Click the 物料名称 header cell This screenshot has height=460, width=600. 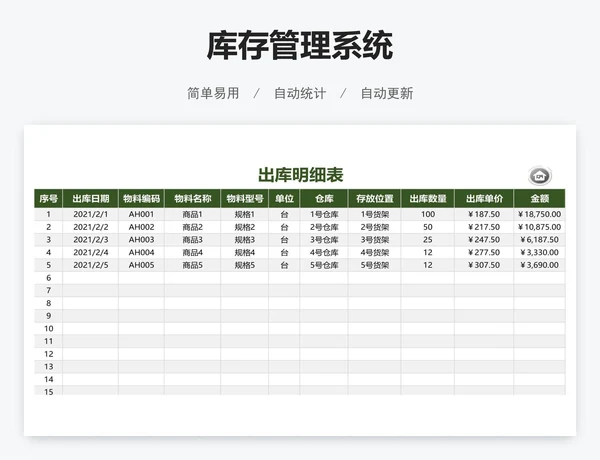point(192,198)
